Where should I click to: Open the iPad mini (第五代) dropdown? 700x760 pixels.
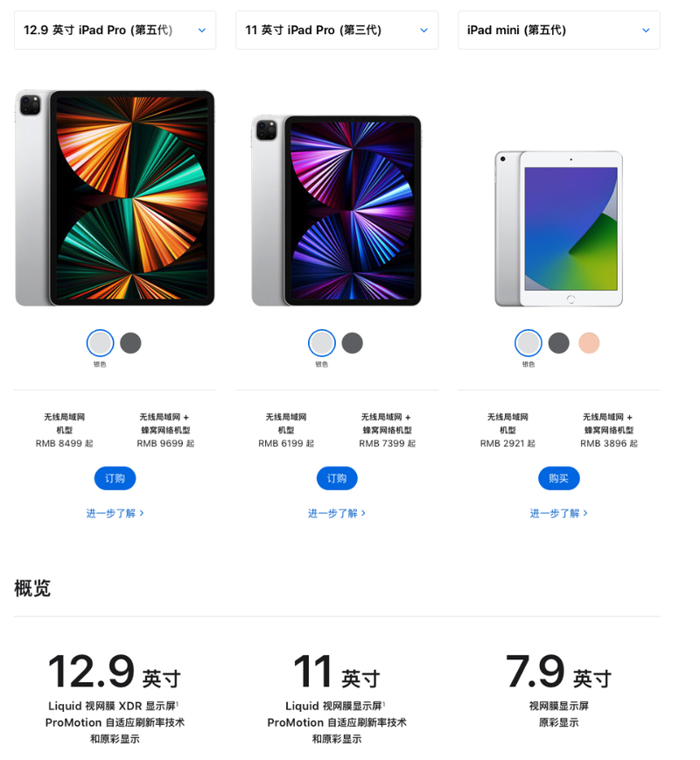click(x=558, y=30)
